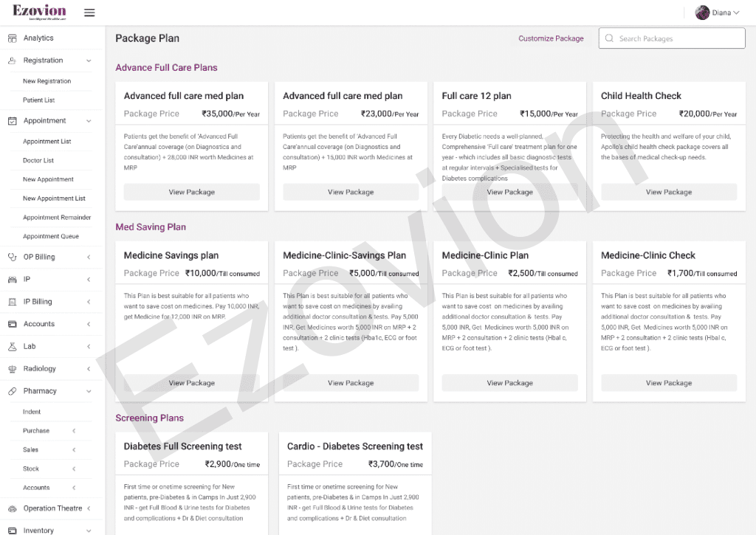The image size is (756, 535).
Task: Open Analytics via its sidebar icon
Action: coord(12,38)
